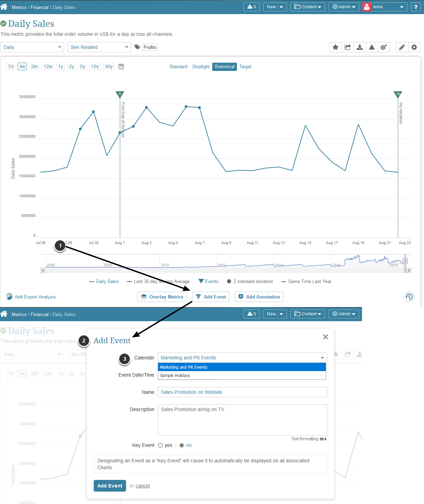Toggle 2 standard deviation legend item
Screen dimensions: 424x504
coord(250,281)
